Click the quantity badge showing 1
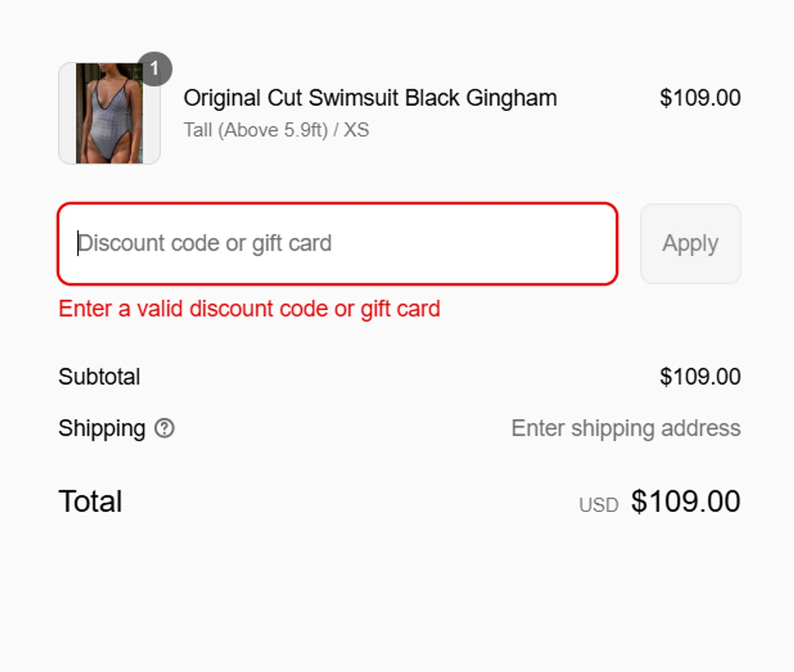 pyautogui.click(x=154, y=69)
